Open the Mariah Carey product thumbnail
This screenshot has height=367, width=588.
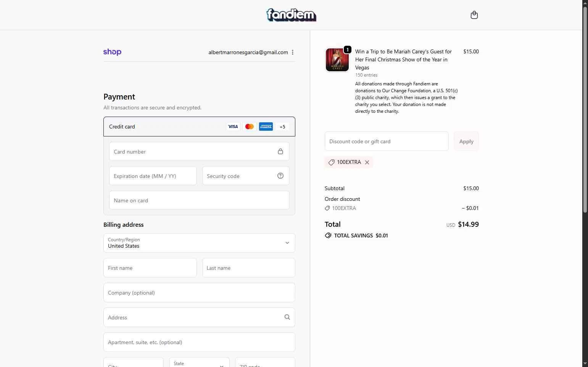click(337, 60)
